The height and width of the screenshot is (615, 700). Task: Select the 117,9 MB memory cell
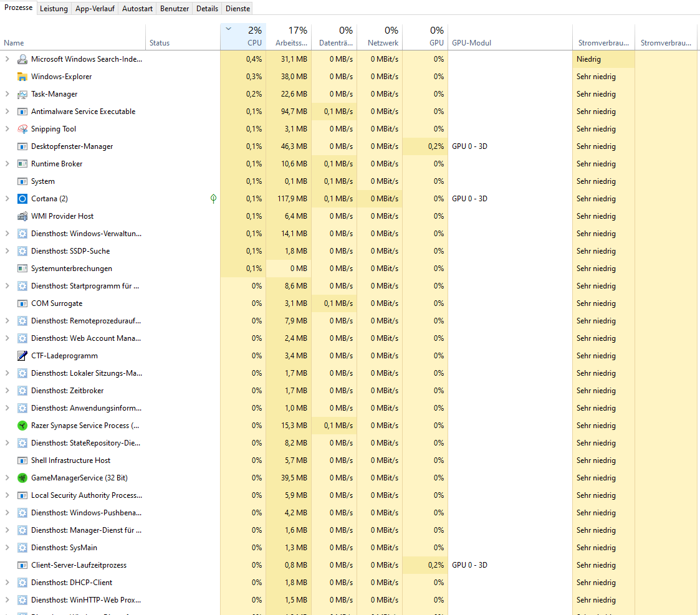(289, 199)
